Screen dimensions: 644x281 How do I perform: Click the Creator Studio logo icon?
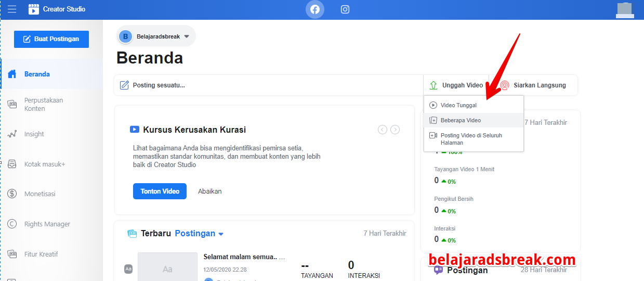click(x=34, y=9)
